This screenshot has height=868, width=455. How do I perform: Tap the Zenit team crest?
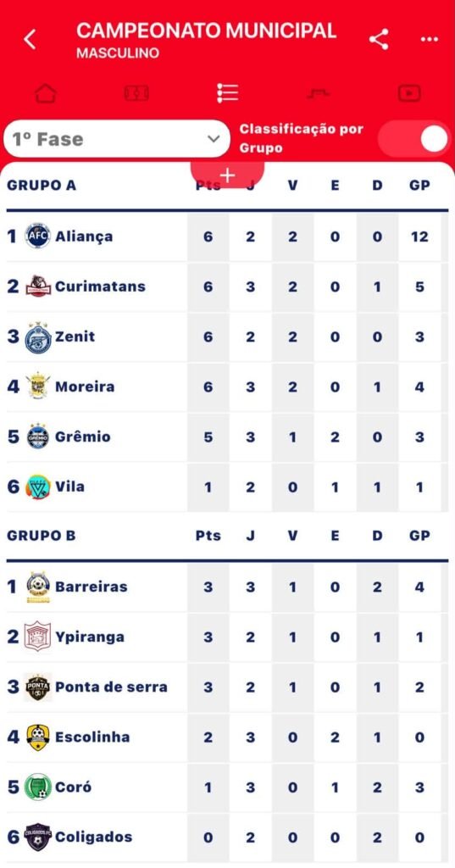pos(38,337)
